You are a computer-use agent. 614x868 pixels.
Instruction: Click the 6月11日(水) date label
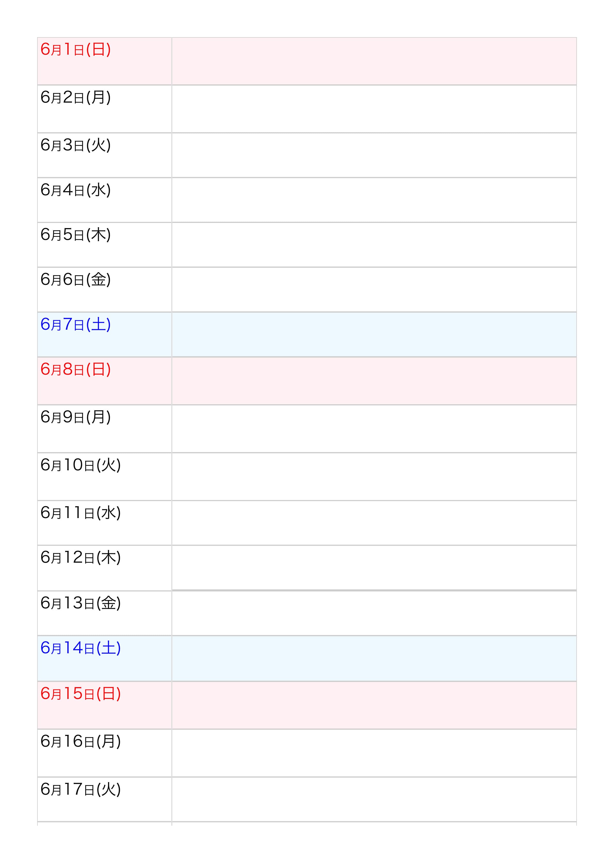(80, 513)
